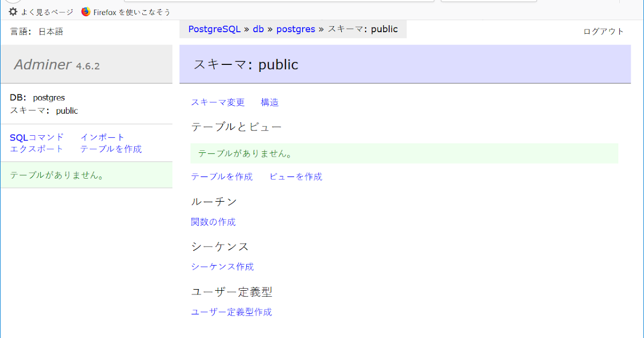Click エクスポート in the sidebar
644x338 pixels.
pyautogui.click(x=35, y=149)
